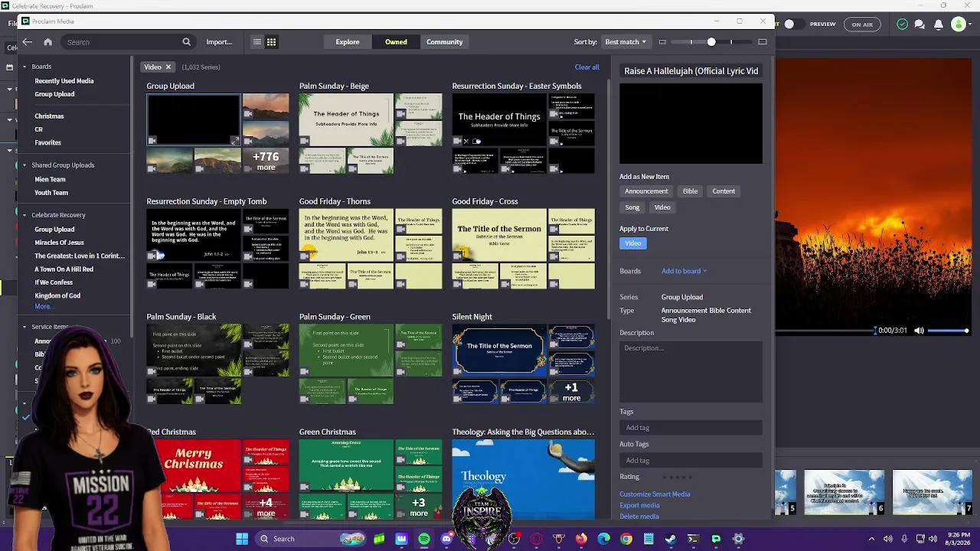This screenshot has width=980, height=551.
Task: Add as new Bible item
Action: tap(690, 191)
